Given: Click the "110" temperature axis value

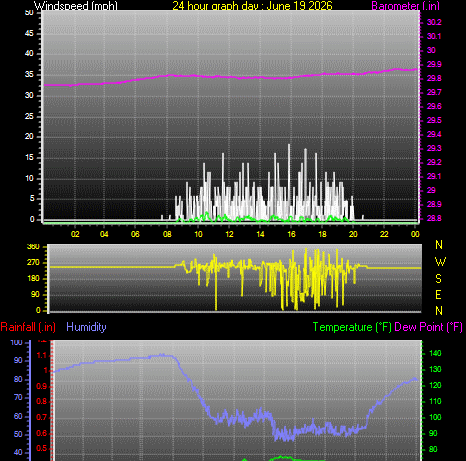Looking at the screenshot, I should [435, 401].
